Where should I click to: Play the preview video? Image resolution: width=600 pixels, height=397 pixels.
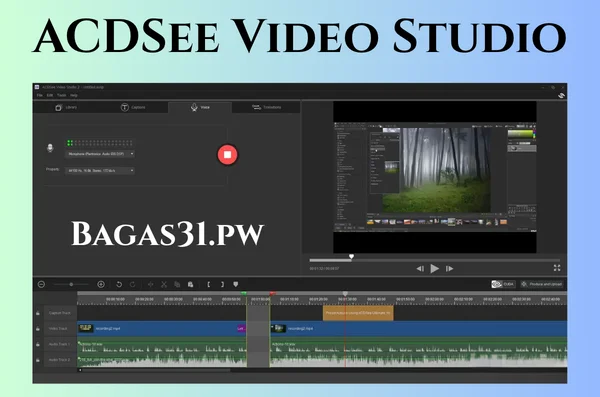(x=434, y=269)
